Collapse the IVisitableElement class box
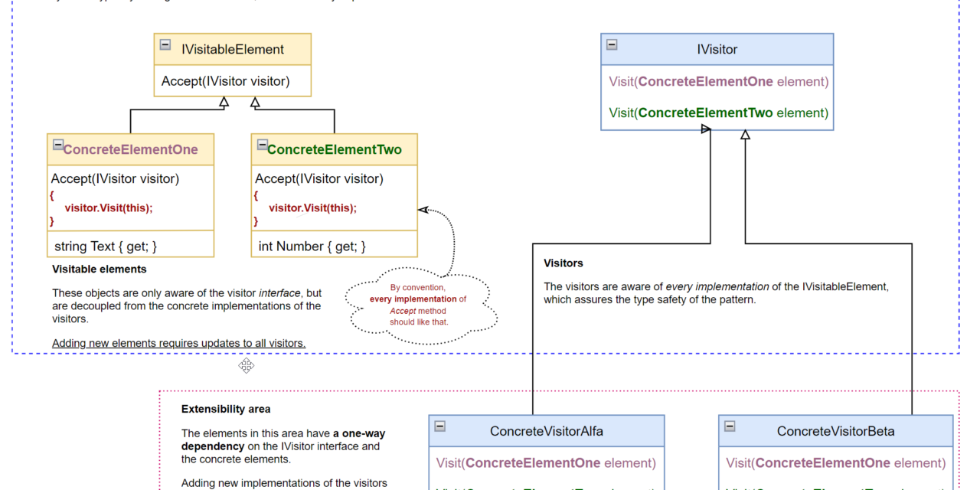Image resolution: width=980 pixels, height=490 pixels. pyautogui.click(x=165, y=45)
